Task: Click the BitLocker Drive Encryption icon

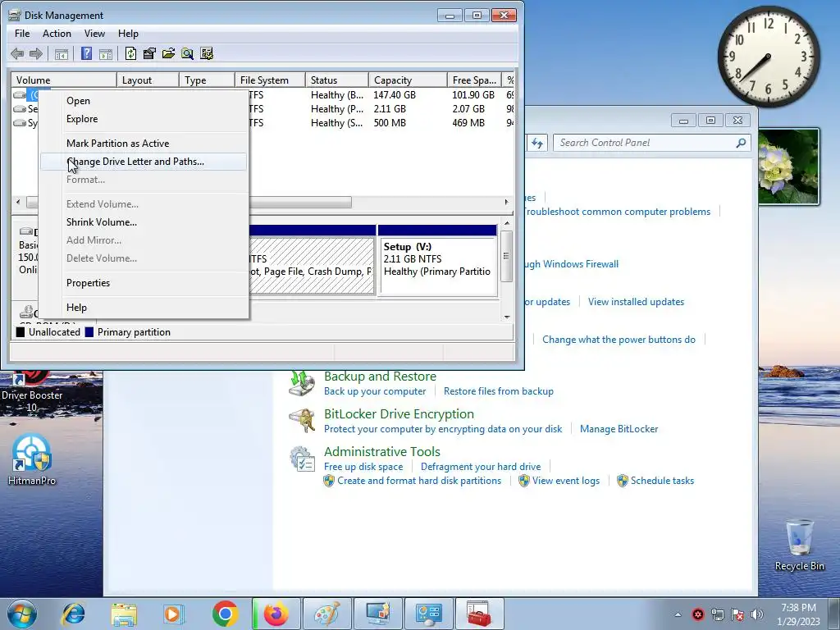Action: [302, 421]
